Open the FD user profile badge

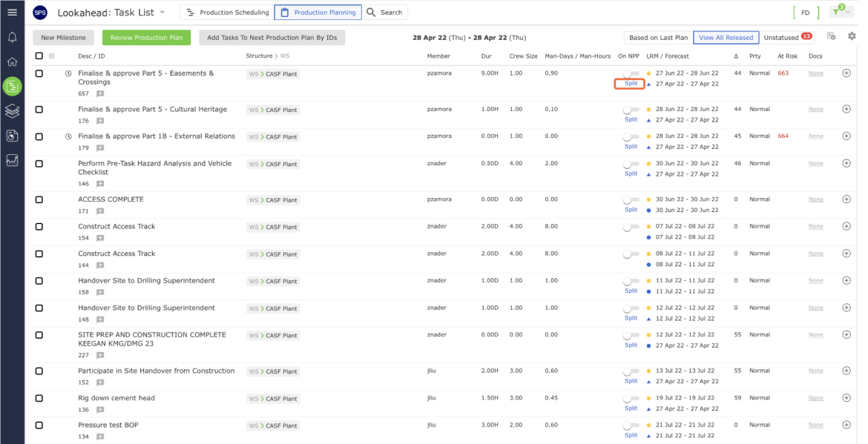click(806, 12)
